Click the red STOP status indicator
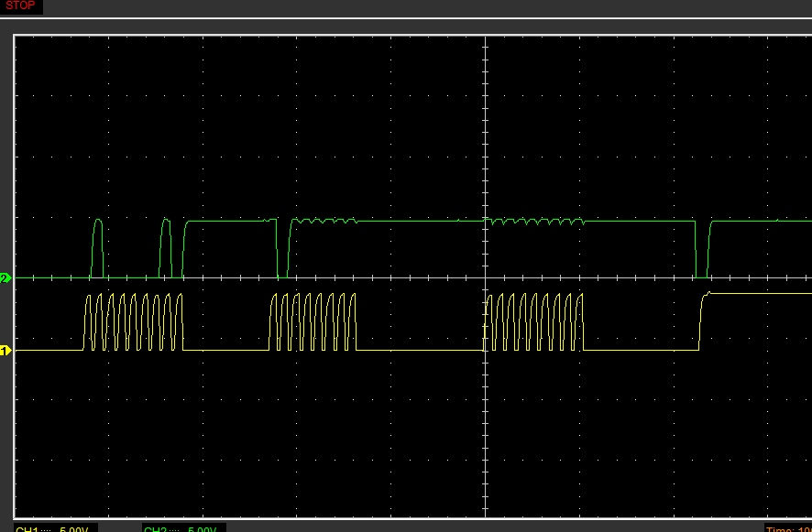The width and height of the screenshot is (812, 532). point(20,6)
